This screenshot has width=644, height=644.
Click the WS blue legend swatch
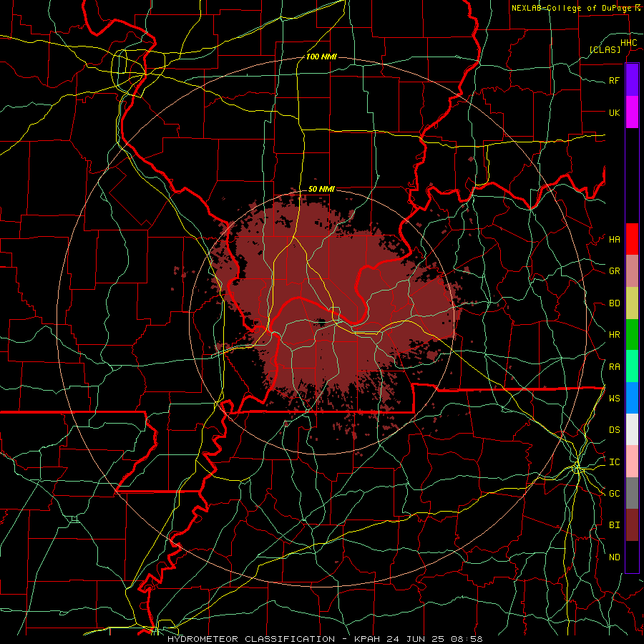(632, 398)
